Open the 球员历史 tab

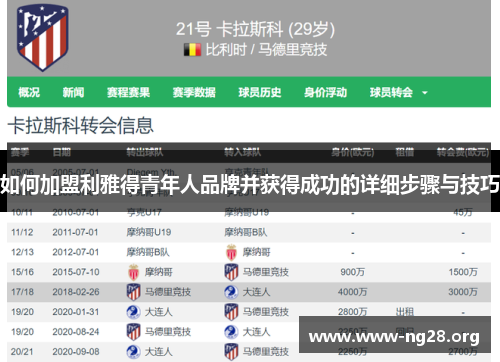pos(260,92)
